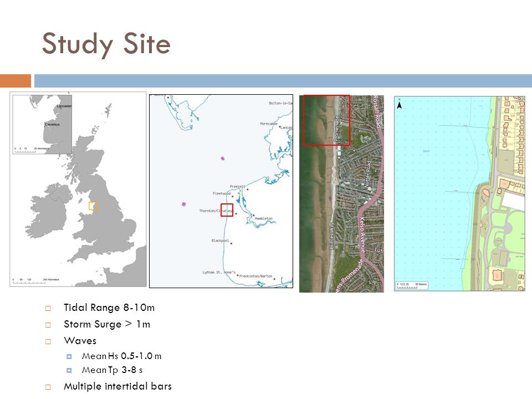Click the orange study box on UK map

pos(93,206)
